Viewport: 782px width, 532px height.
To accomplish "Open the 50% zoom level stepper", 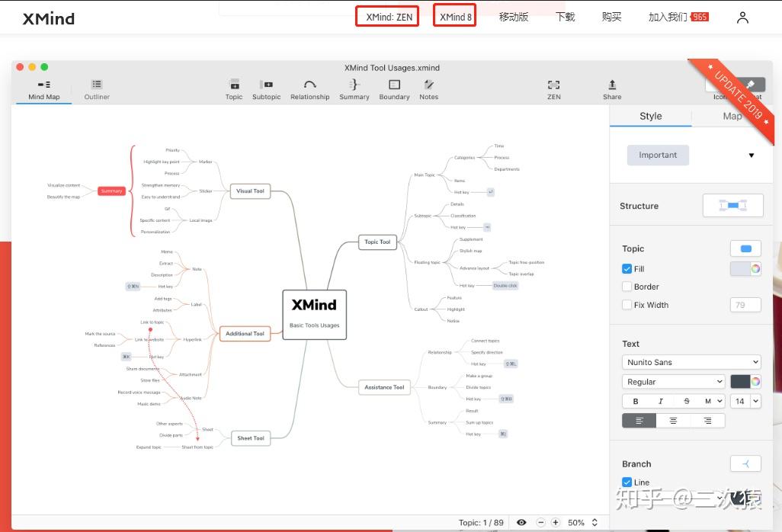I will [x=595, y=523].
